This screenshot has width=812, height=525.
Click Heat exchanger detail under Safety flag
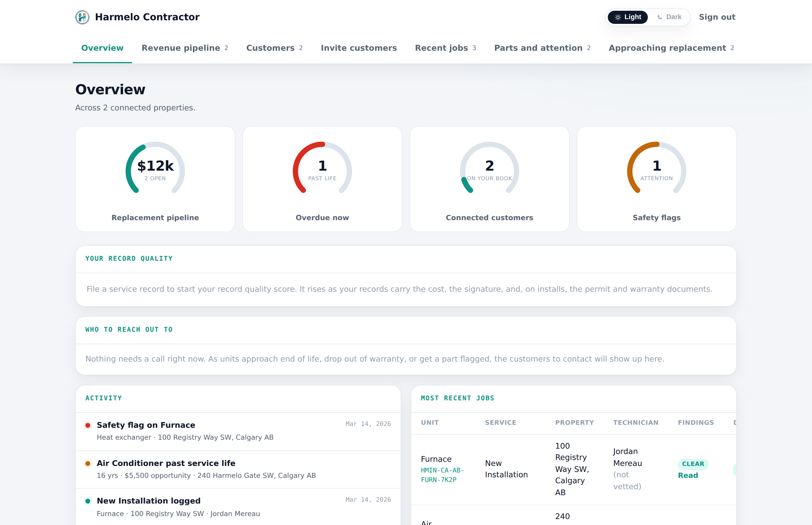[x=185, y=437]
